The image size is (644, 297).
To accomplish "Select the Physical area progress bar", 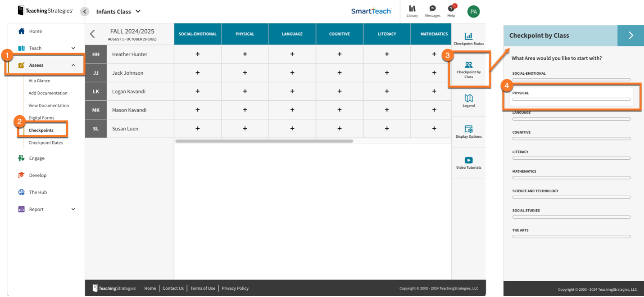I will pyautogui.click(x=571, y=99).
